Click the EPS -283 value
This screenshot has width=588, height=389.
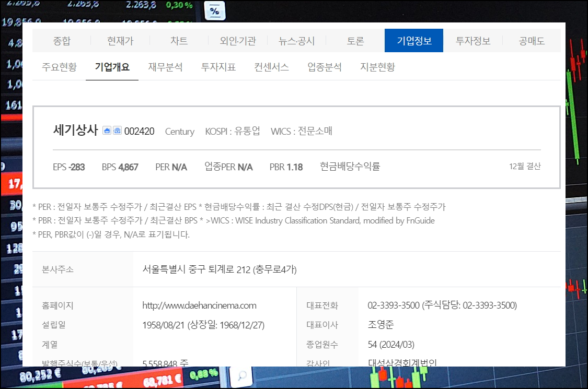click(x=68, y=167)
